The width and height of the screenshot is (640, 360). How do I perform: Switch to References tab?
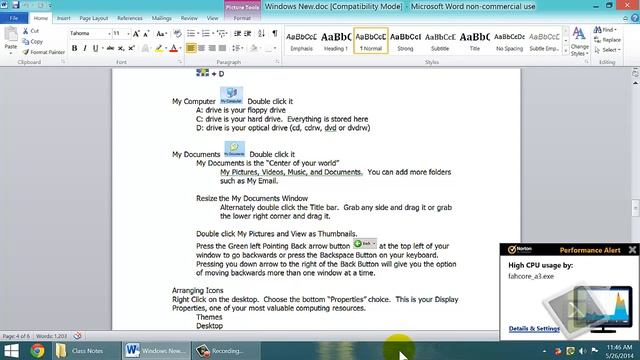[130, 18]
